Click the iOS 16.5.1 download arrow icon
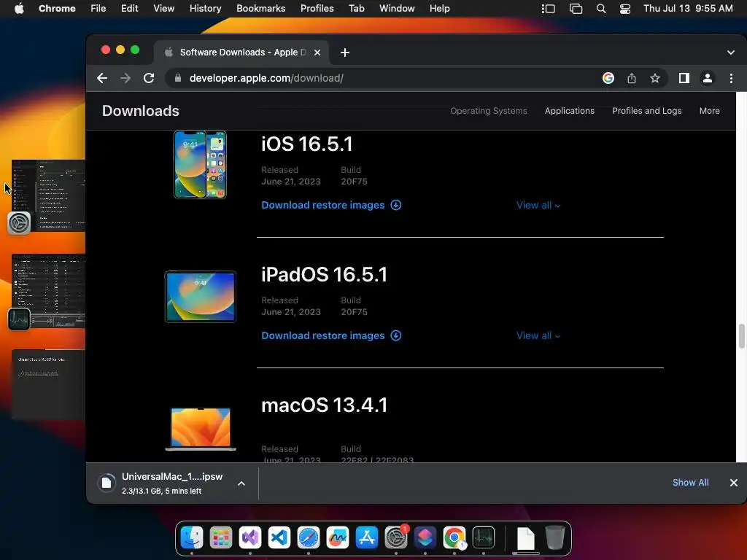Screen dimensions: 747x560 click(x=396, y=205)
